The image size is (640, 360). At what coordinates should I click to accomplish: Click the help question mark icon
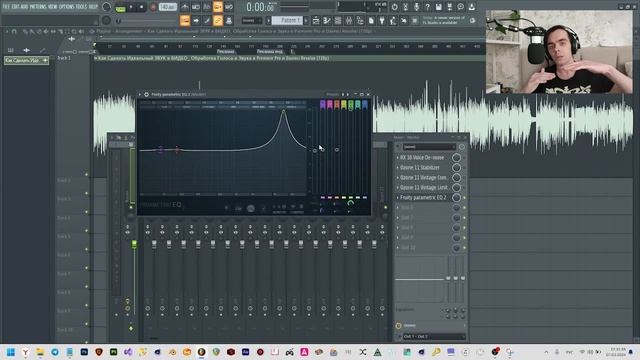click(x=427, y=7)
